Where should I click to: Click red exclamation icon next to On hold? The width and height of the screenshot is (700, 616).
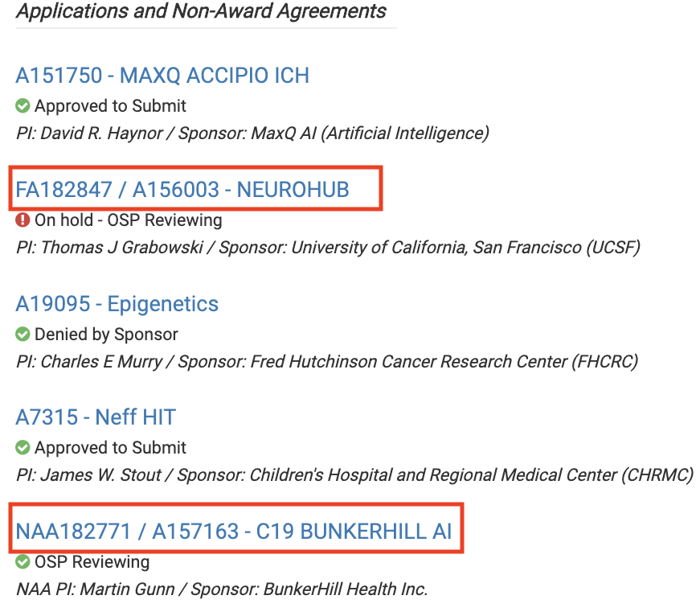[x=23, y=220]
